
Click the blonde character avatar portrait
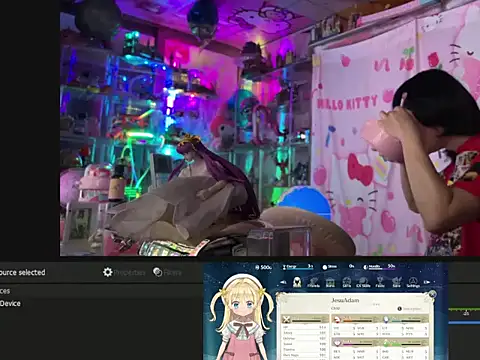coord(243,317)
